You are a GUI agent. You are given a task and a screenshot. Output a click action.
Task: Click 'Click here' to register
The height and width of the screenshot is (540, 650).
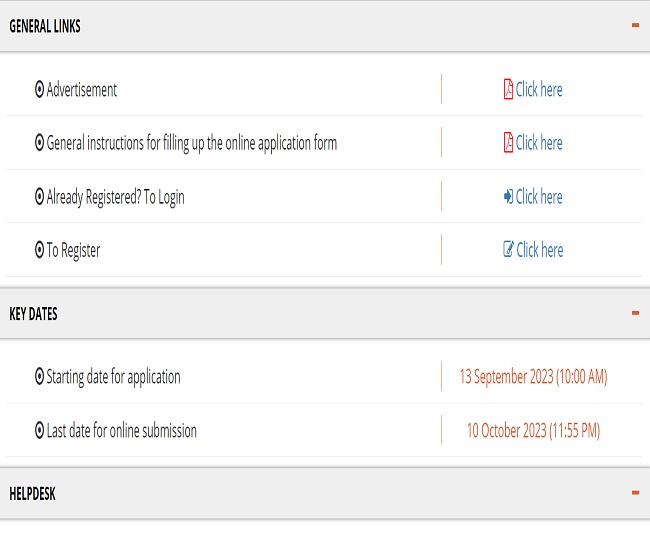pyautogui.click(x=539, y=250)
